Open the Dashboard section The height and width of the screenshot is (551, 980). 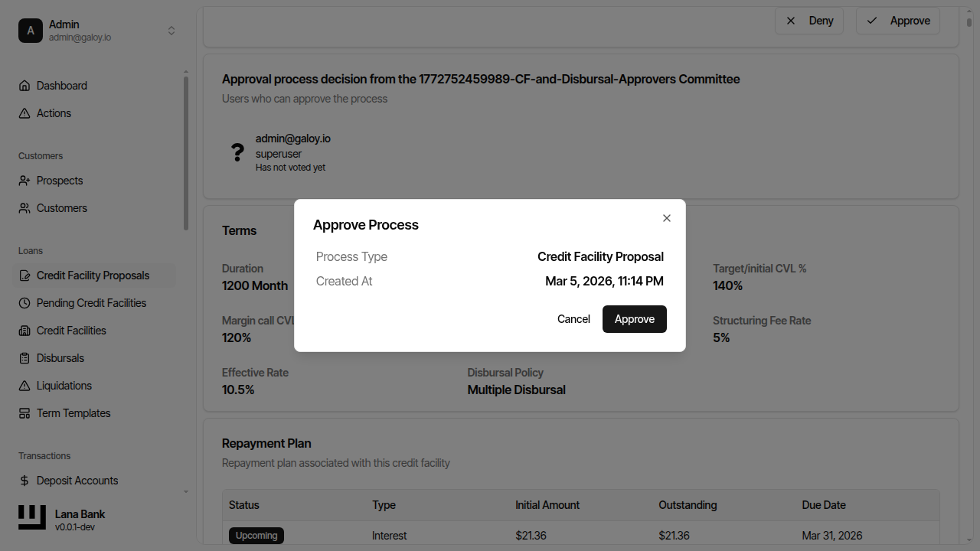point(61,85)
